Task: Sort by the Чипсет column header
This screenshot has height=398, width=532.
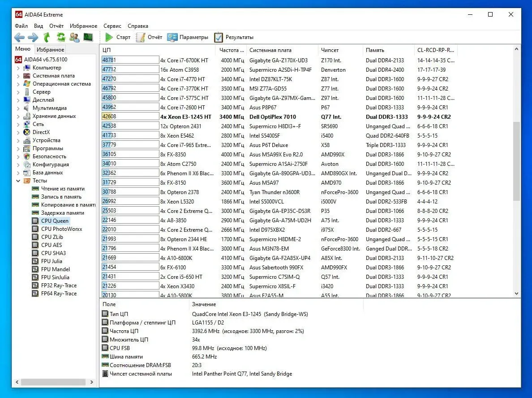Action: (x=330, y=50)
